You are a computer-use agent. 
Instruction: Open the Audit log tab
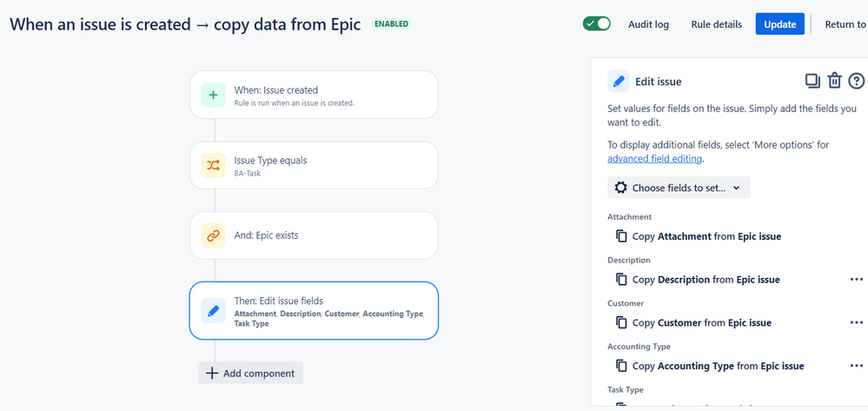point(648,24)
